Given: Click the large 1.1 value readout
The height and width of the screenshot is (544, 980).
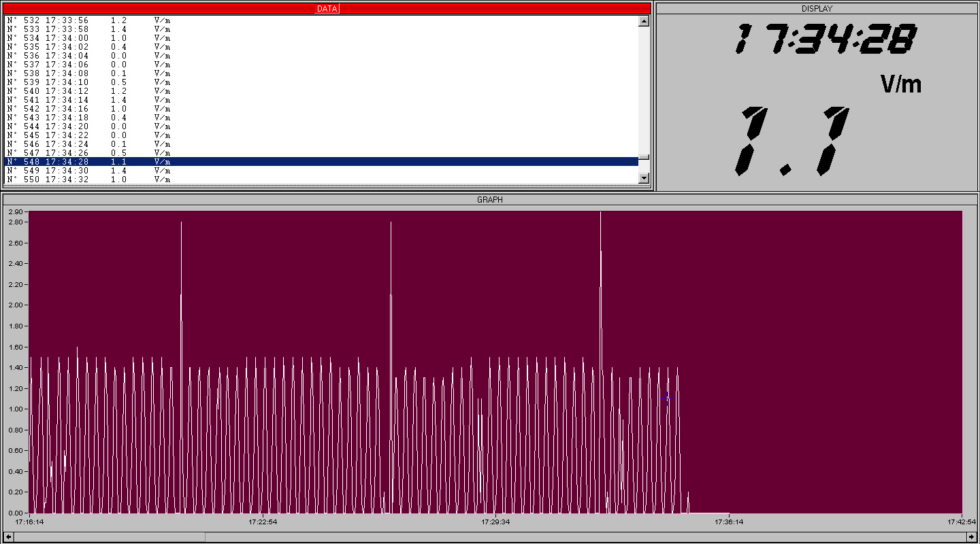Looking at the screenshot, I should pos(792,141).
